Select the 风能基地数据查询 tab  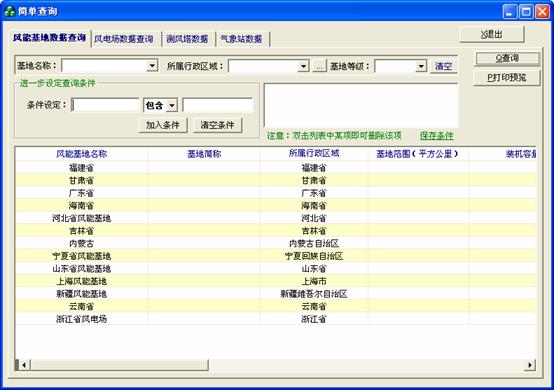[x=49, y=37]
